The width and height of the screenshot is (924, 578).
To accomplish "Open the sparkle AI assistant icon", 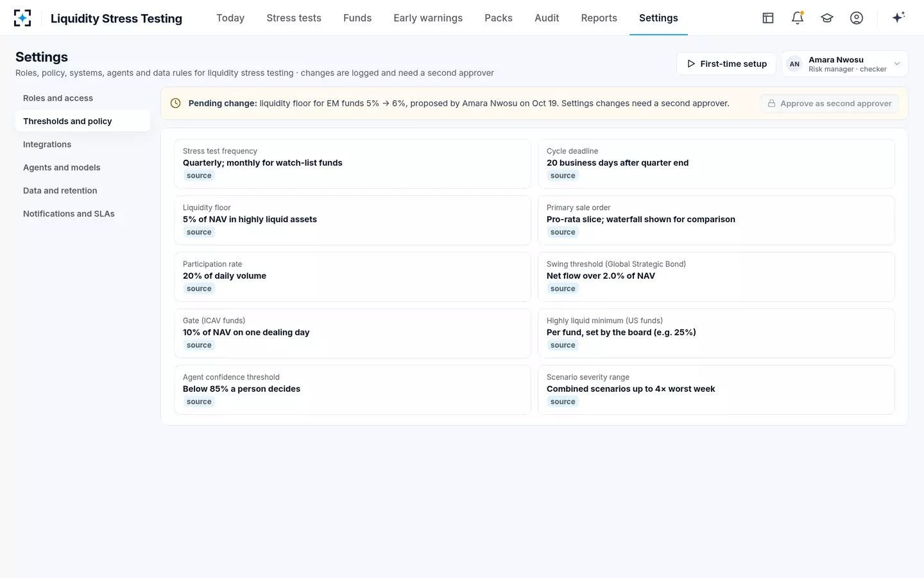I will [x=898, y=17].
